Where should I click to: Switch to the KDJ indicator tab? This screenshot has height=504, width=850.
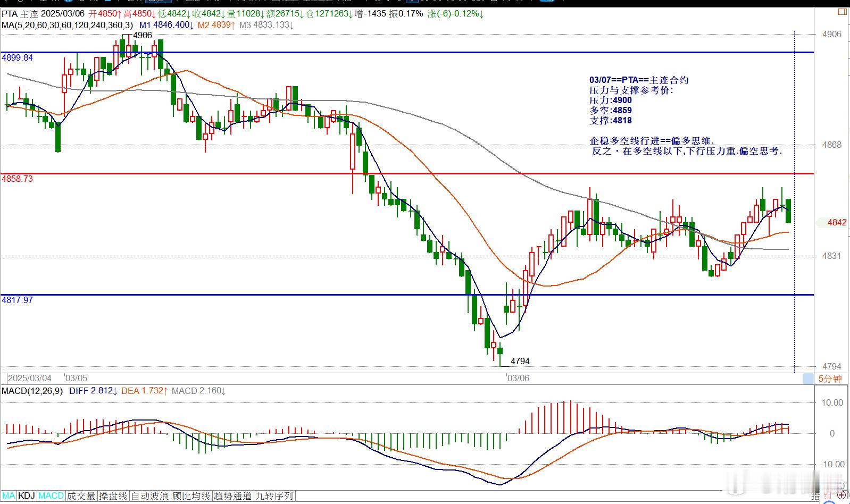pyautogui.click(x=27, y=495)
